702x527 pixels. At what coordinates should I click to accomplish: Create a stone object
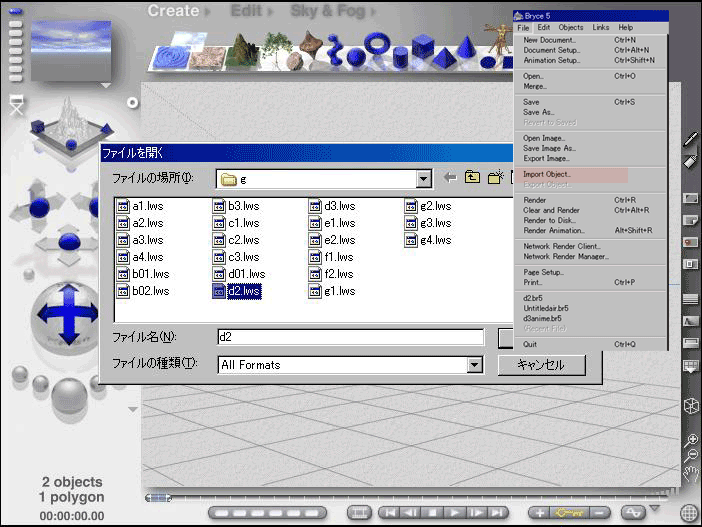point(294,61)
